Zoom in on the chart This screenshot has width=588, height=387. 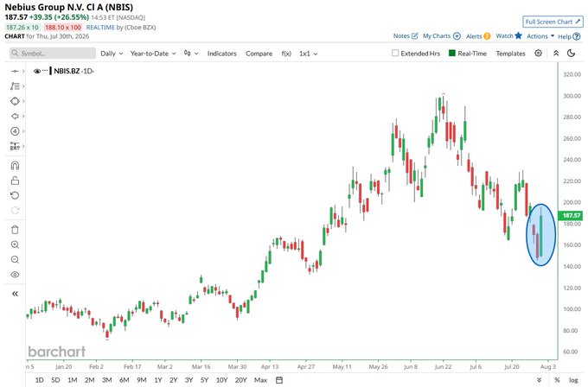pos(15,244)
